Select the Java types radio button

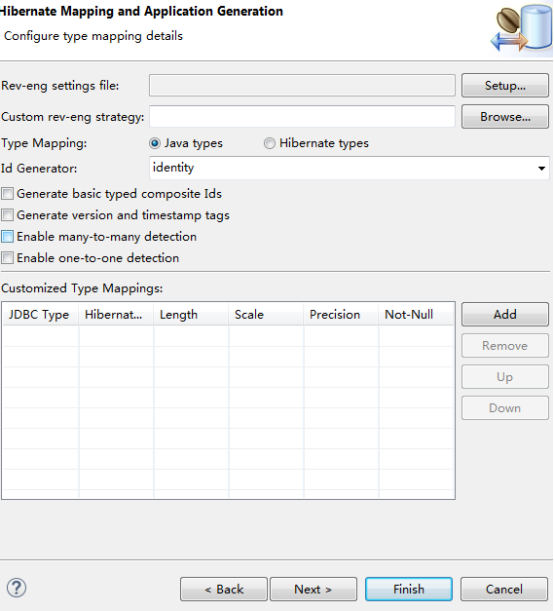(x=155, y=143)
